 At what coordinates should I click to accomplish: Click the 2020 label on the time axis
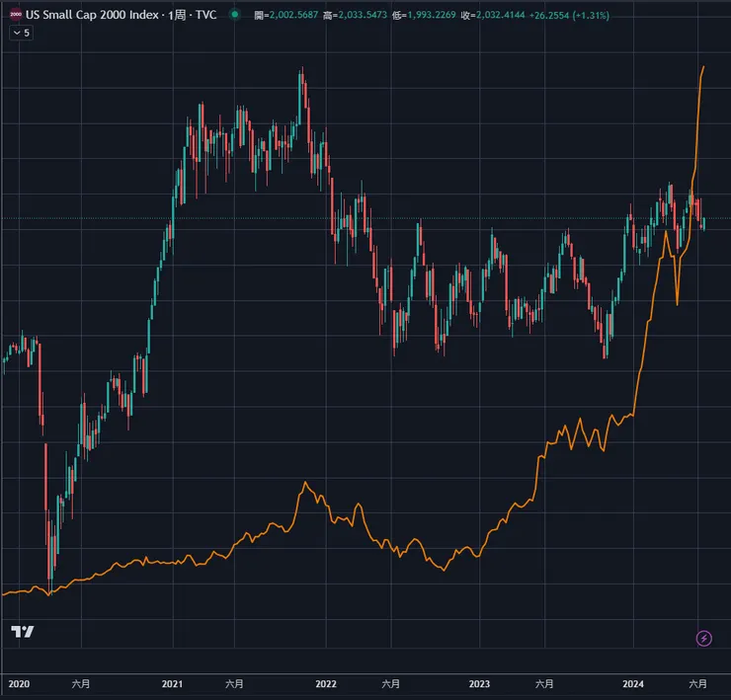click(x=19, y=683)
